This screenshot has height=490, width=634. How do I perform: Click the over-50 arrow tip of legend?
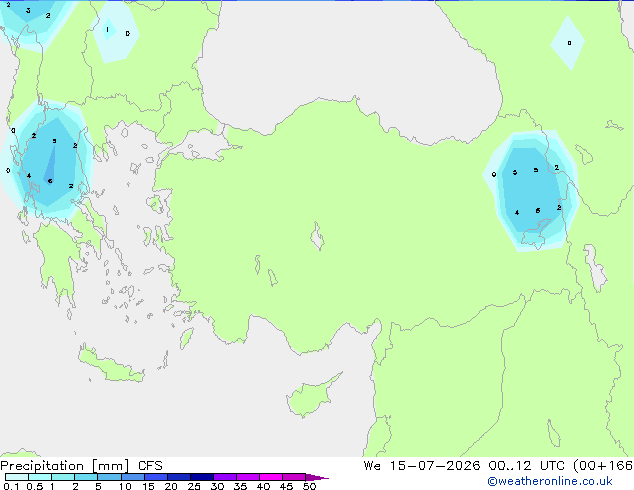tap(317, 477)
